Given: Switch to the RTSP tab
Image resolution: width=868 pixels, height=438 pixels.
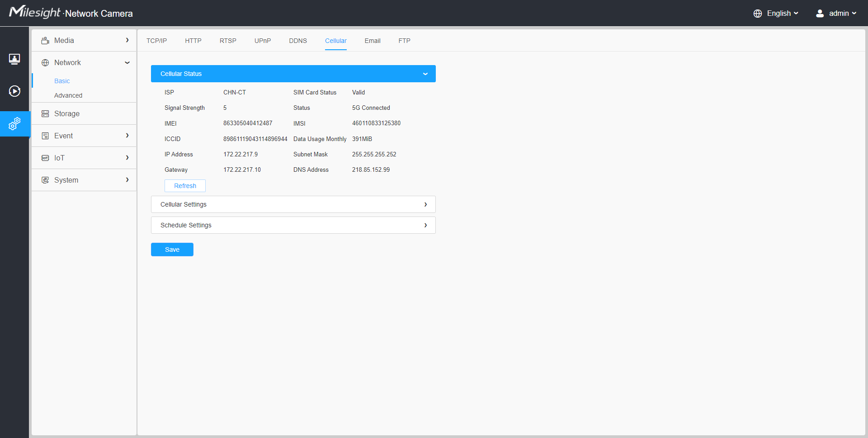Looking at the screenshot, I should click(228, 41).
